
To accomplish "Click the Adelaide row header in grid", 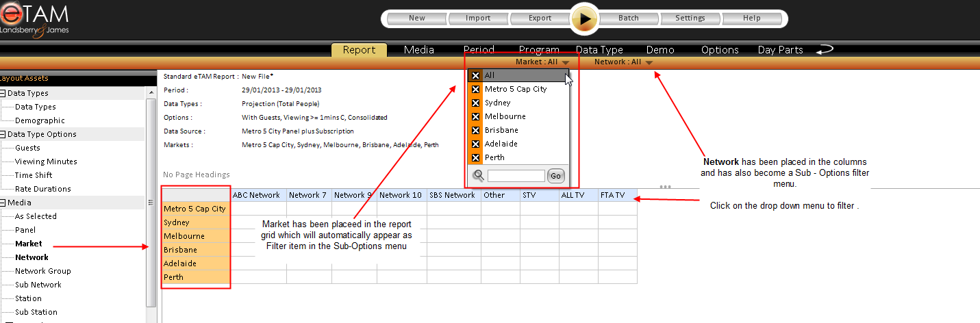I will point(196,263).
